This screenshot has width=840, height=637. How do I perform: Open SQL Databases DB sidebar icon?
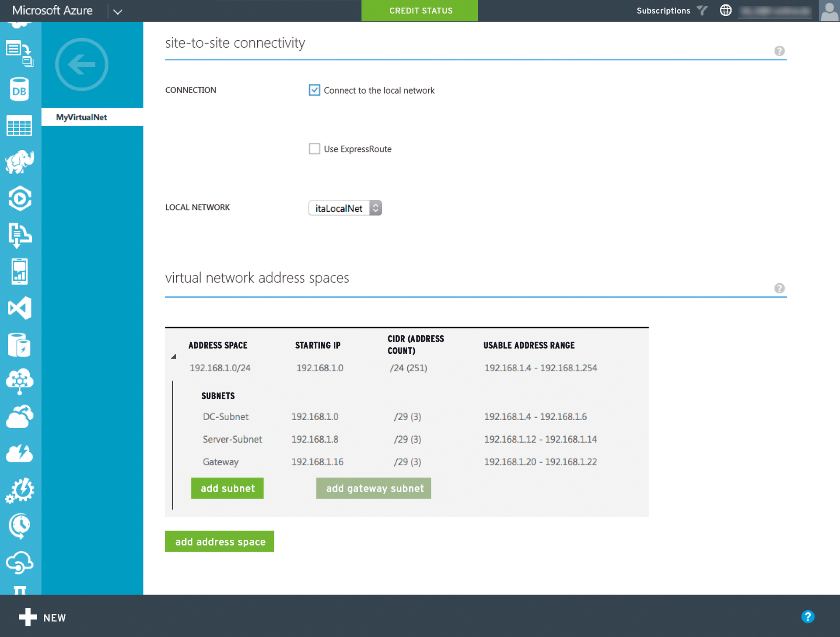pos(19,90)
